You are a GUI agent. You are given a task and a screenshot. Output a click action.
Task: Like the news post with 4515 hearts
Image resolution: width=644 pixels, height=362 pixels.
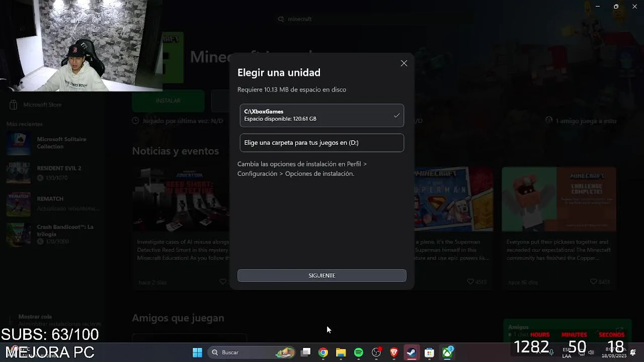470,282
